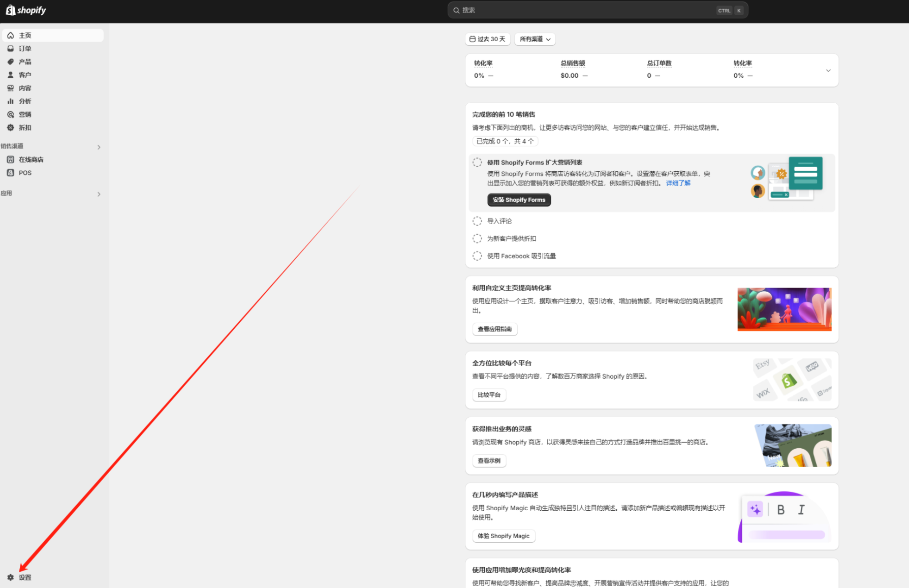This screenshot has width=909, height=588.
Task: Follow the 详细了解 link
Action: [x=678, y=183]
